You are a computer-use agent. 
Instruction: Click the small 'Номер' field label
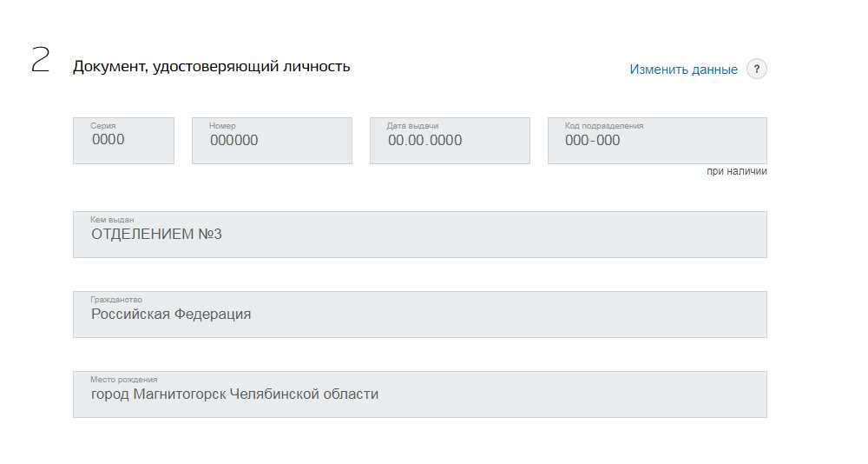coord(222,126)
